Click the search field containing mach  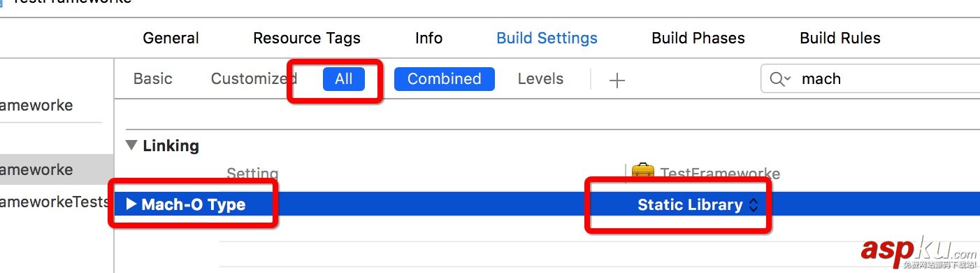(x=870, y=79)
